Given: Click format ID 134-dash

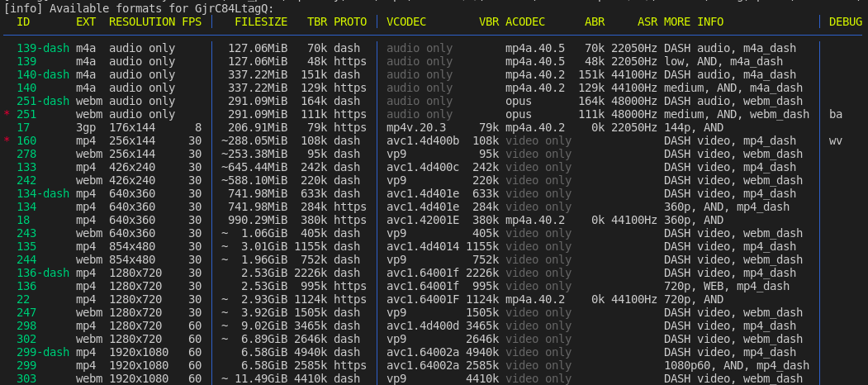Looking at the screenshot, I should pos(43,194).
